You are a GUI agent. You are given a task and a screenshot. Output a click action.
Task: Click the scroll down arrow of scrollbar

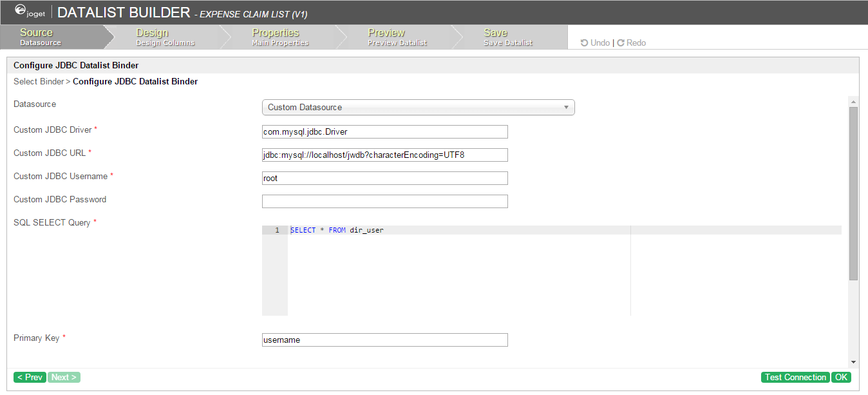[x=853, y=362]
